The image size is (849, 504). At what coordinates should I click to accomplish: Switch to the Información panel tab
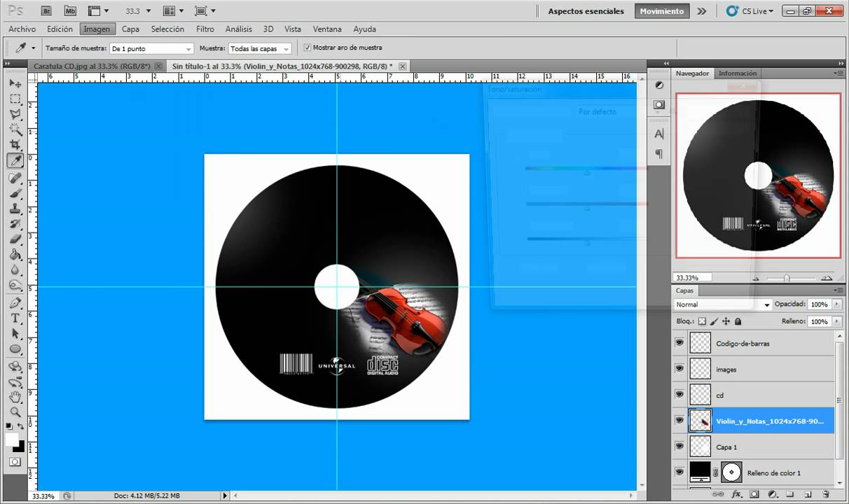[738, 73]
